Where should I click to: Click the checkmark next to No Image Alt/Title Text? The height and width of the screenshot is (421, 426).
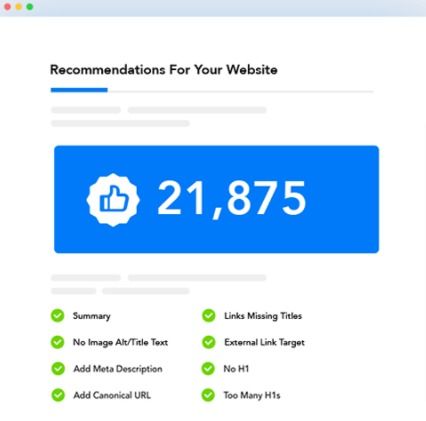click(x=58, y=342)
